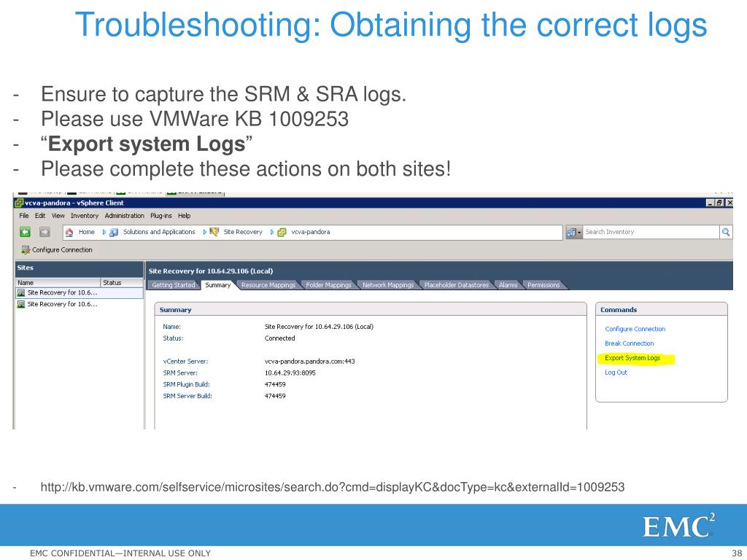747x560 pixels.
Task: Switch to the Folder Mappings tab
Action: [328, 285]
